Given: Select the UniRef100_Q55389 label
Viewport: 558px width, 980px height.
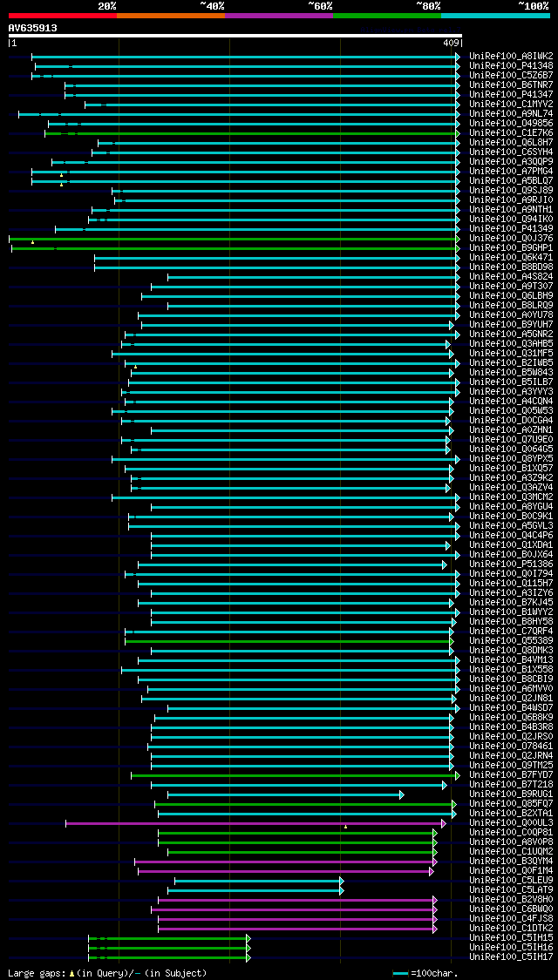Looking at the screenshot, I should [x=511, y=640].
